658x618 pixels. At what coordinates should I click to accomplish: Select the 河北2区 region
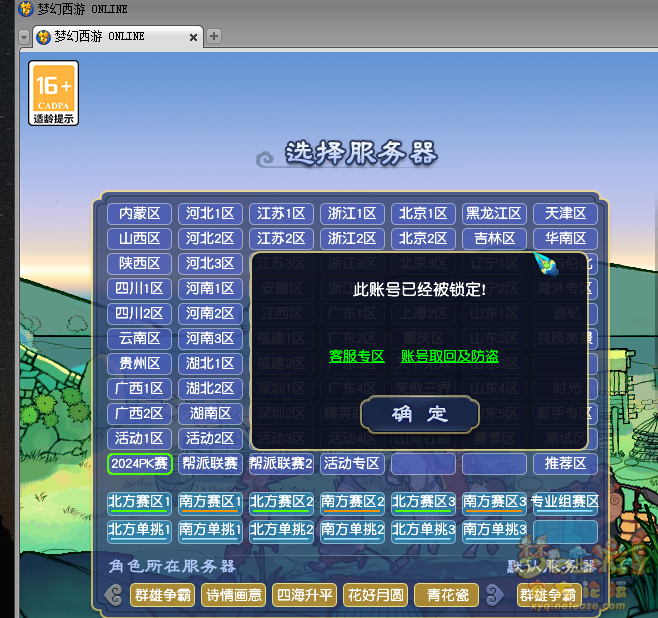[x=210, y=239]
